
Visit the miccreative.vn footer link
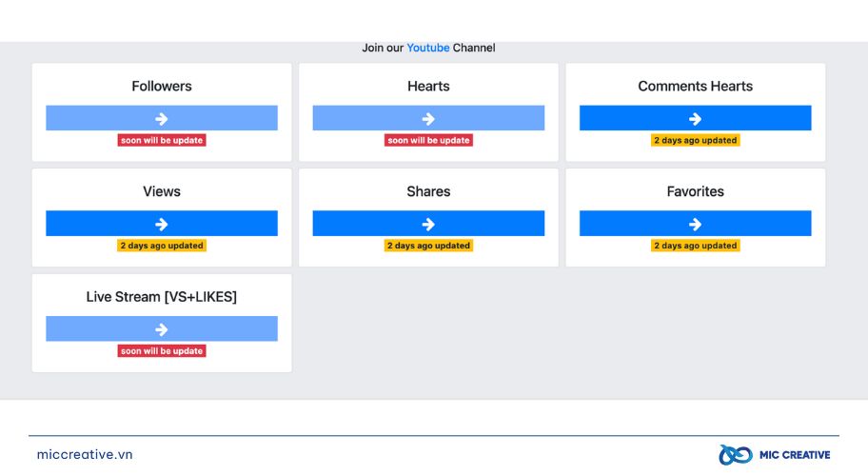[x=85, y=454]
